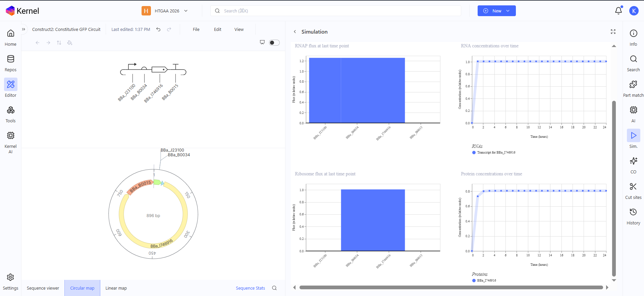This screenshot has height=296, width=644.
Task: Open the Part match puzzle icon
Action: 633,84
